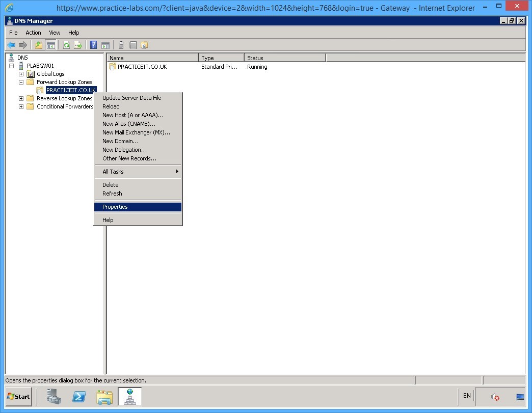532x413 pixels.
Task: Choose Properties from the context menu
Action: coord(114,207)
